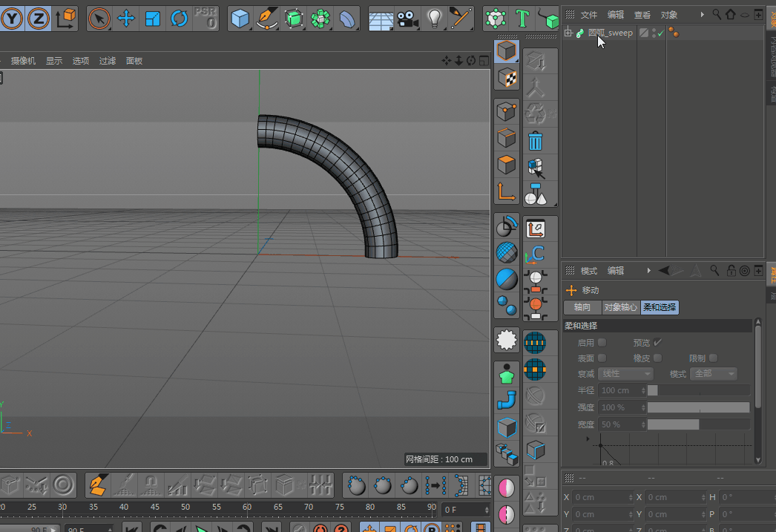
Task: Switch to the 轴向 tab
Action: [582, 307]
